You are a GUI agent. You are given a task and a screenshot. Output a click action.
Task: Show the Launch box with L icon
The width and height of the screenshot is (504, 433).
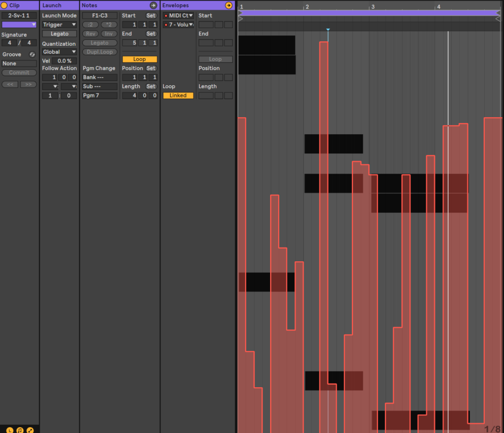[x=10, y=430]
